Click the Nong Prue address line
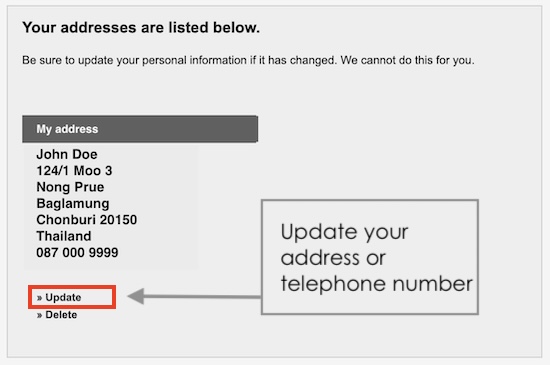This screenshot has width=550, height=365. tap(70, 187)
